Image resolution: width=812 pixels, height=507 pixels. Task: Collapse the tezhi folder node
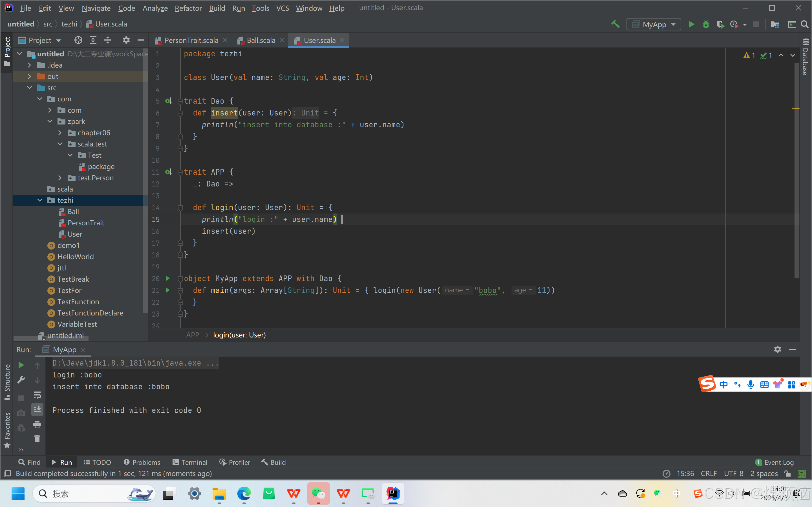coord(40,200)
